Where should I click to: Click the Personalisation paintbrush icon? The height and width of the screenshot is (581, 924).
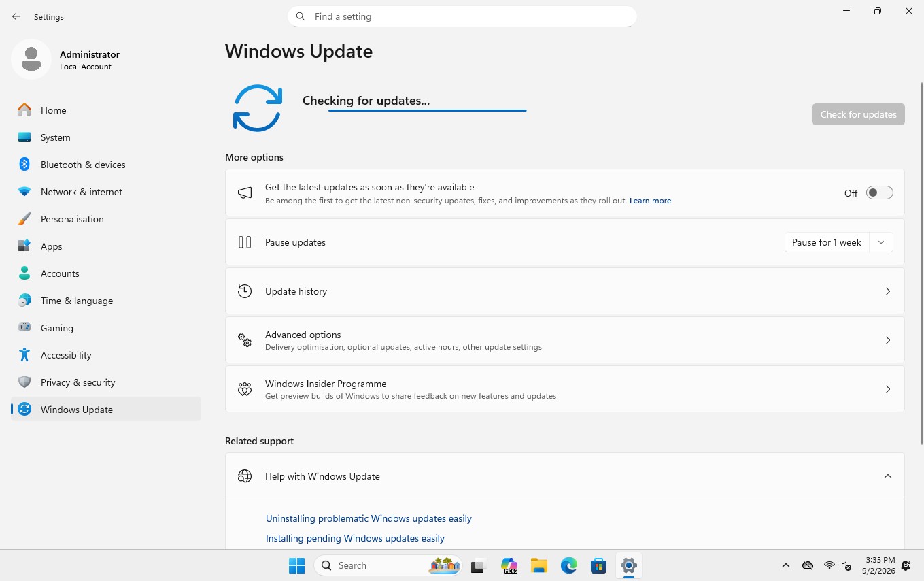24,218
